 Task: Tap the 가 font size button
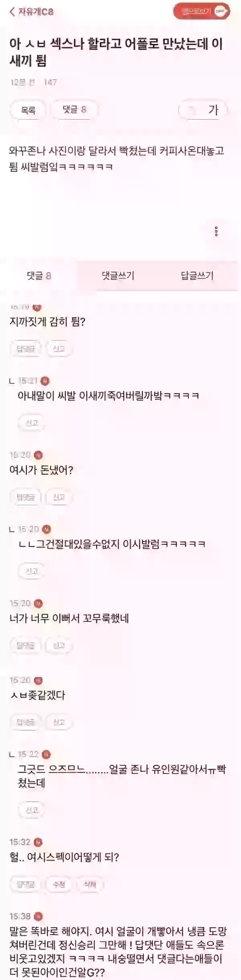tap(203, 110)
